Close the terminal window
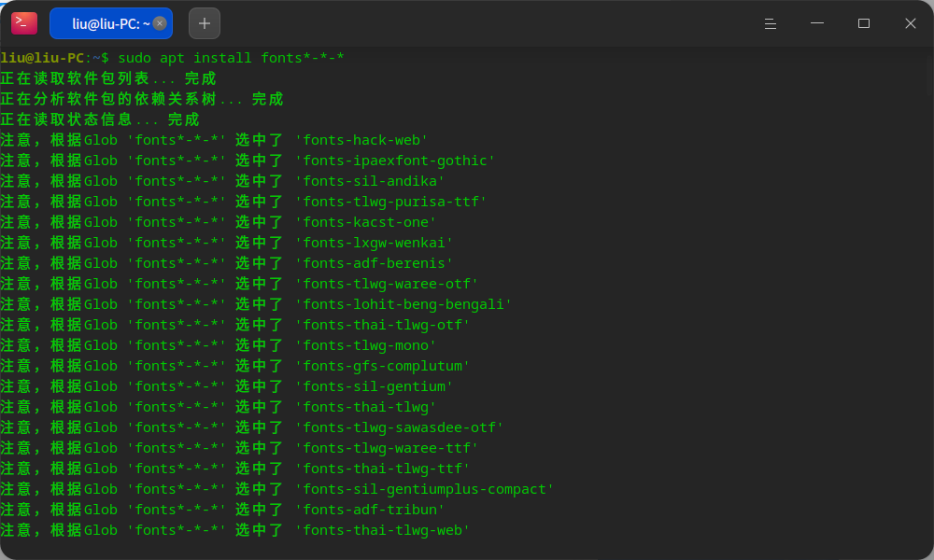Screen dimensions: 934x560 click(910, 23)
